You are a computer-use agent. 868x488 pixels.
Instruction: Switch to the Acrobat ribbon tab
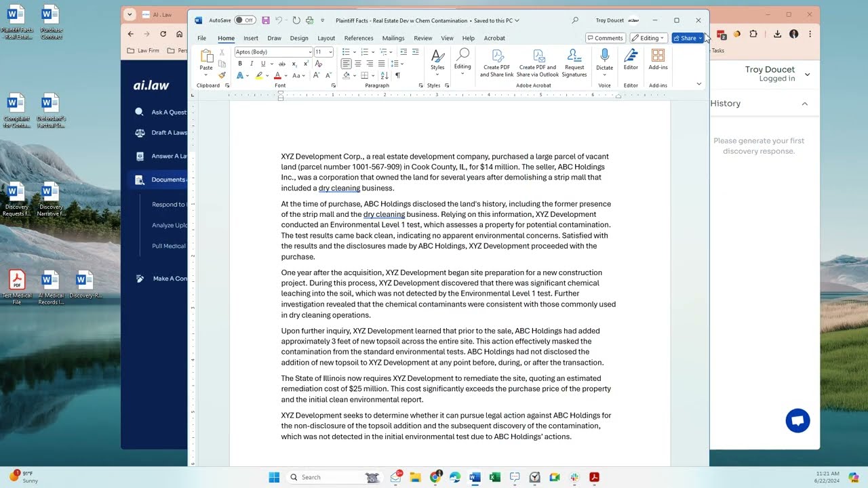(494, 38)
